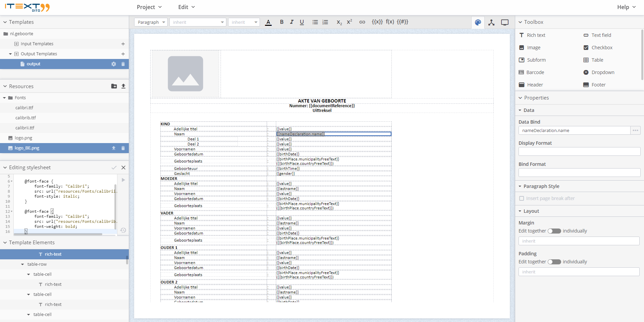Collapse the Fonts folder in Resources
This screenshot has height=322, width=644.
point(5,98)
